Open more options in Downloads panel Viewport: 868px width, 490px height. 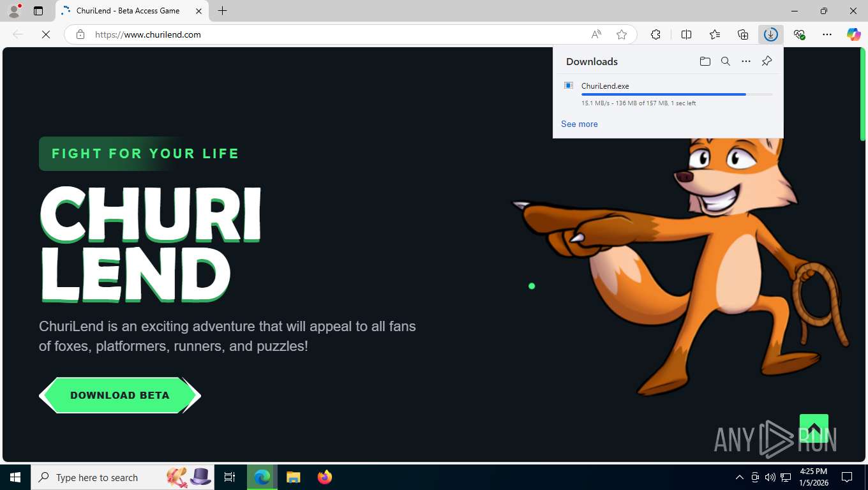pyautogui.click(x=746, y=61)
